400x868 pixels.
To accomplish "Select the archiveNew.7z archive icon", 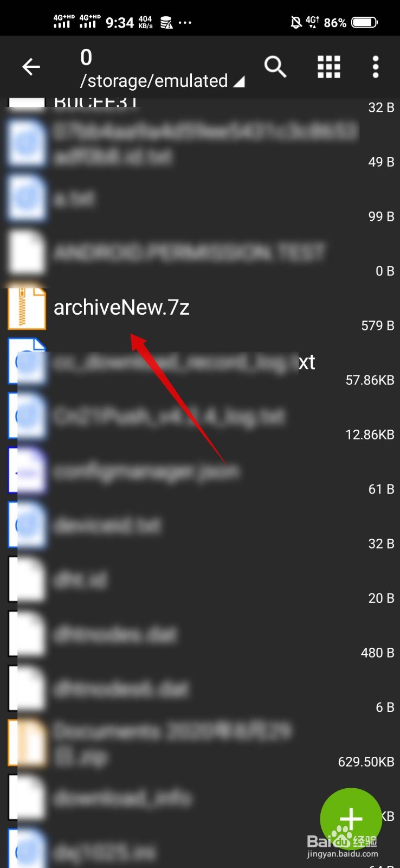I will point(27,308).
